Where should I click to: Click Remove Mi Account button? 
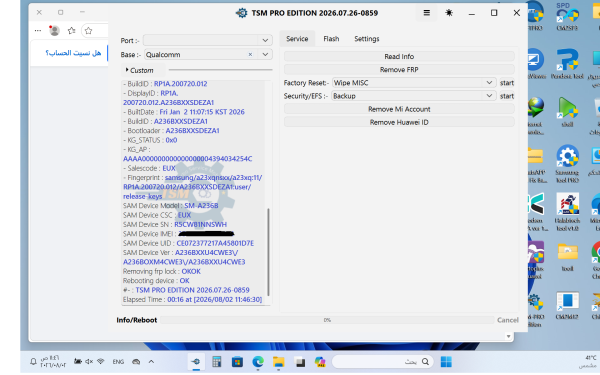pos(399,109)
